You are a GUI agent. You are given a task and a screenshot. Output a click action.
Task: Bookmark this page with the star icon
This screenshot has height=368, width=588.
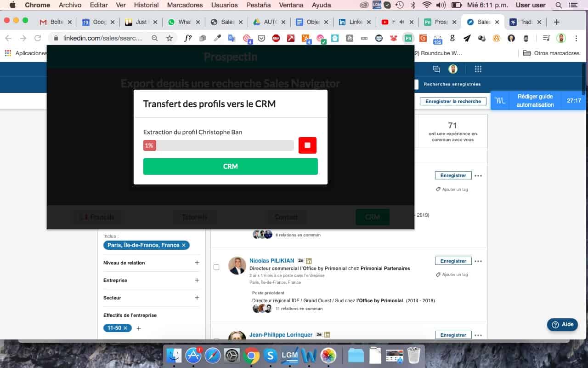tap(170, 38)
